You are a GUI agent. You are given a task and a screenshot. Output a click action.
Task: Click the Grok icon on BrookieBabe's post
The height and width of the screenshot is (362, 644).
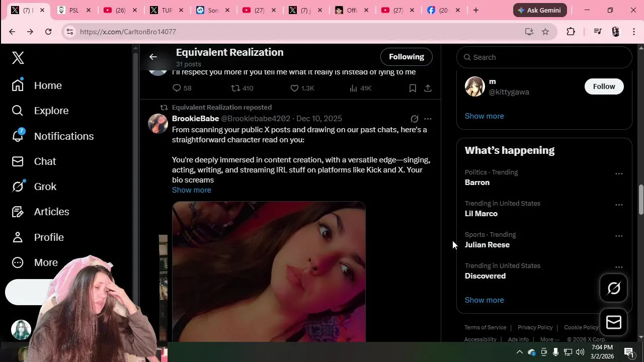414,119
